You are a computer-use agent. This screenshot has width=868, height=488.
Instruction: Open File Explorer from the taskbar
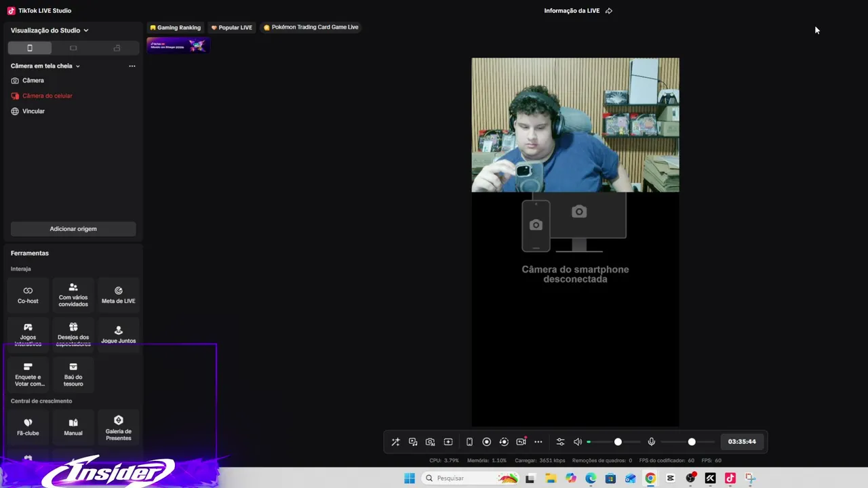551,479
